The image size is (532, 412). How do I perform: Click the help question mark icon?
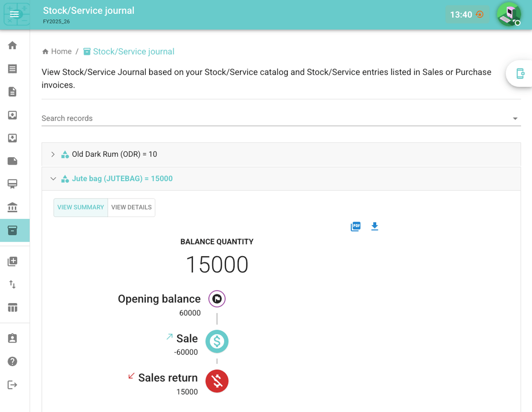[13, 362]
